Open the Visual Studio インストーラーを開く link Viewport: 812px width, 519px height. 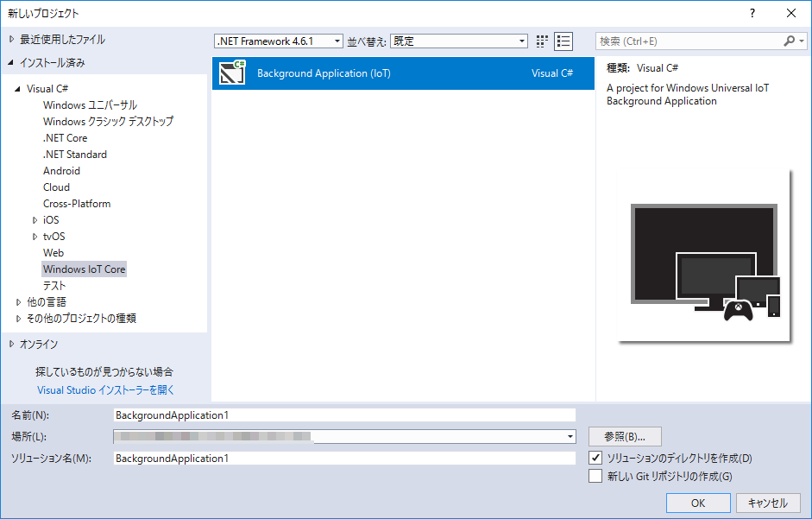[105, 390]
